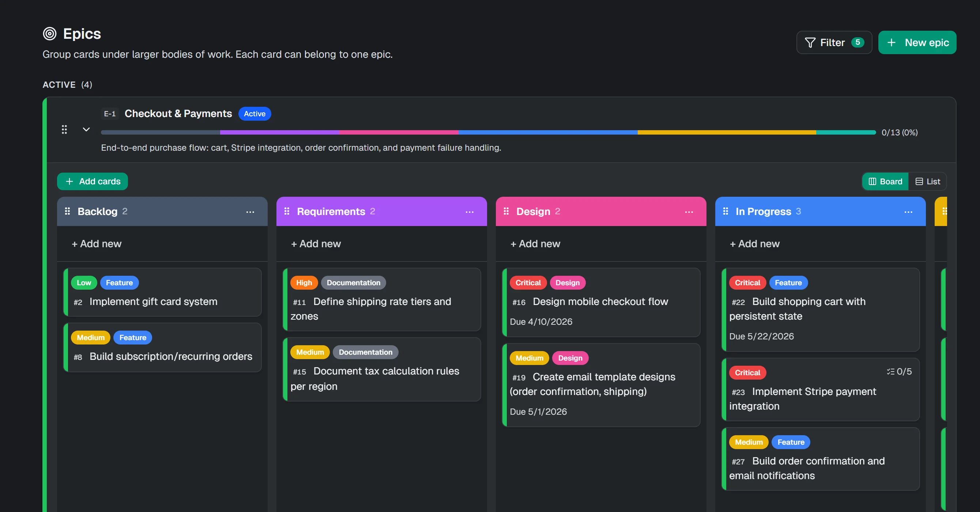Click the Design tag on card #16

click(x=568, y=283)
